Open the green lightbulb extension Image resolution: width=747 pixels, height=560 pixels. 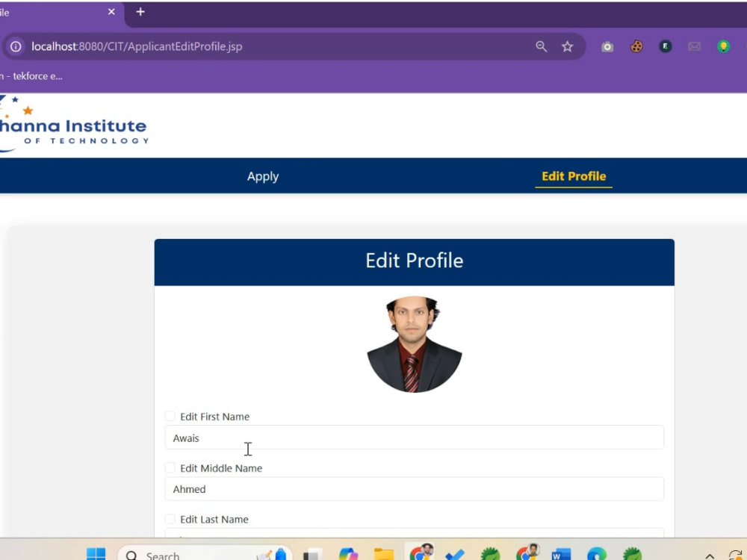(x=723, y=46)
